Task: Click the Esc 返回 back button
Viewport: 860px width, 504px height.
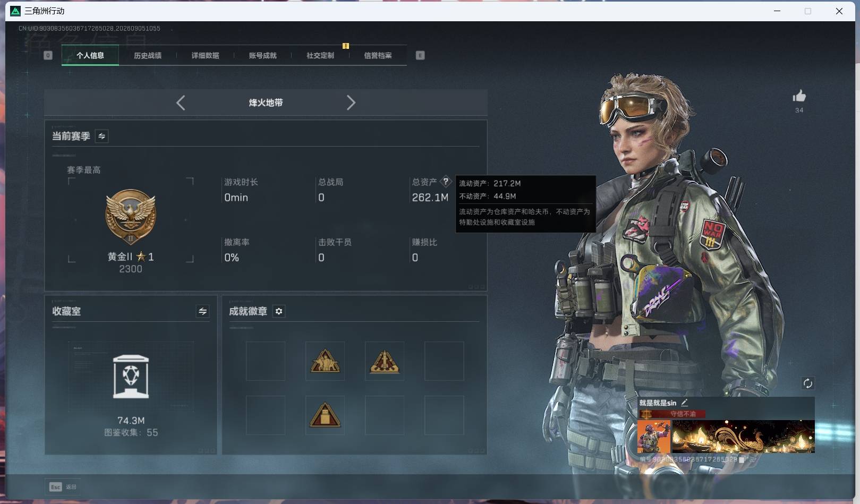Action: [x=63, y=486]
